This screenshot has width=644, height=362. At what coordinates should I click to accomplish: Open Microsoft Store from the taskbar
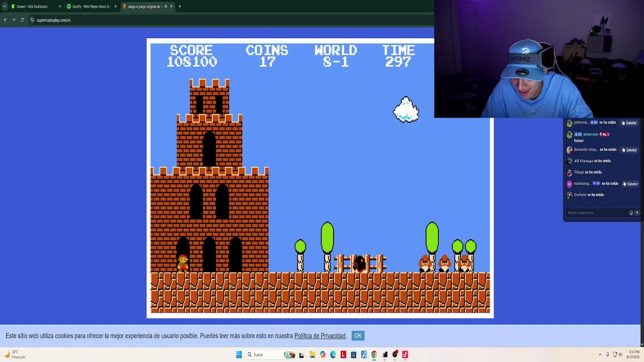click(354, 354)
